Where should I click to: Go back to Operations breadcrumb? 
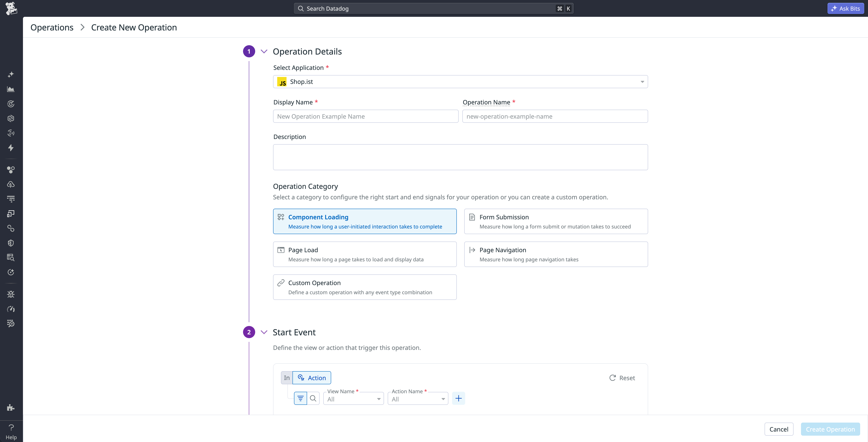pyautogui.click(x=52, y=27)
